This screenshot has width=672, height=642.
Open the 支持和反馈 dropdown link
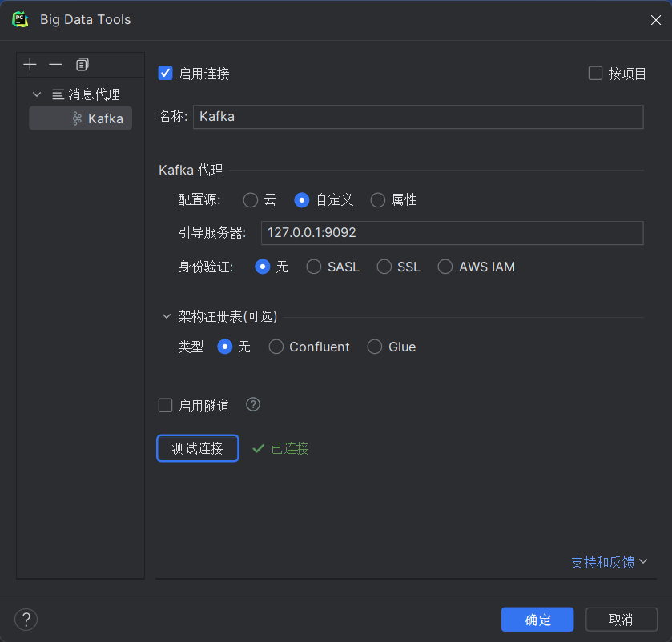click(609, 562)
